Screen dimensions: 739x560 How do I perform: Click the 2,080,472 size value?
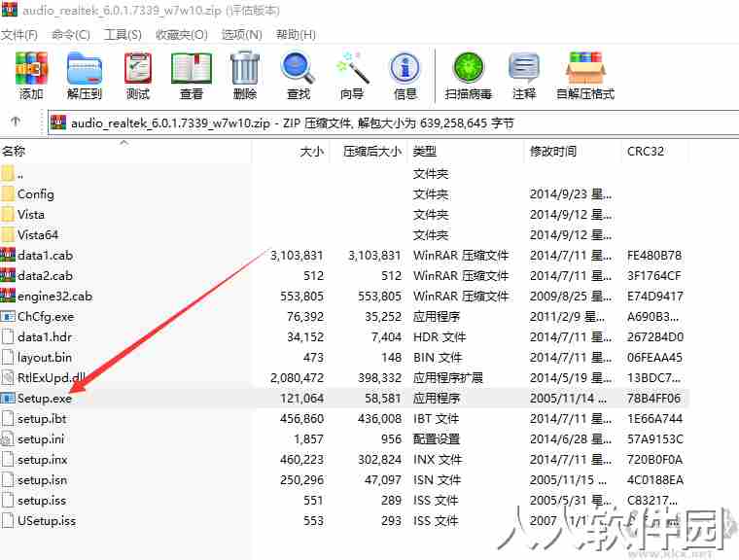(297, 378)
